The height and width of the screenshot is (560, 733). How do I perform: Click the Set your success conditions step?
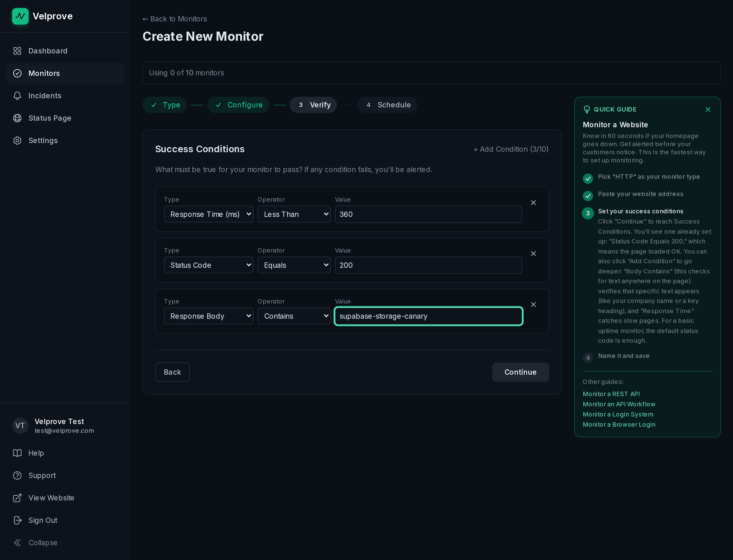coord(640,211)
